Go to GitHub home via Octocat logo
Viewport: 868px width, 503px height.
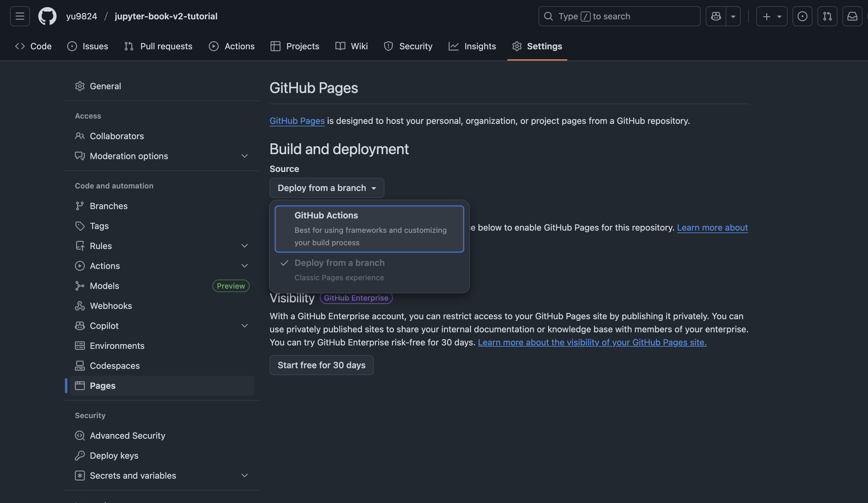(47, 16)
